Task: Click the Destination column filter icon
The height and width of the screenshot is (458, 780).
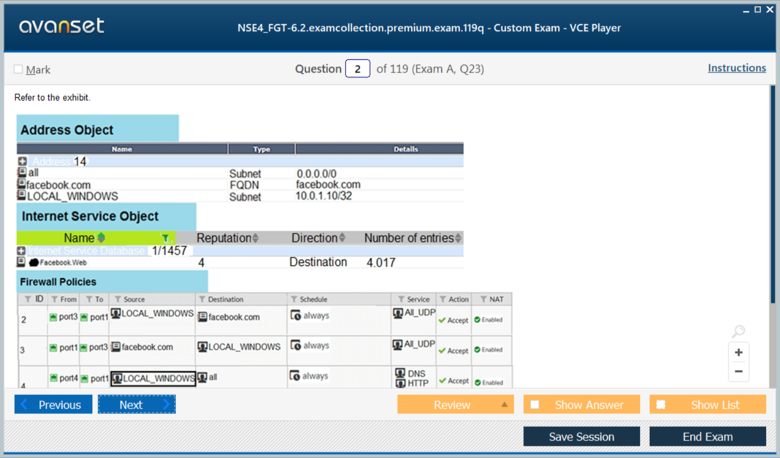Action: click(202, 299)
